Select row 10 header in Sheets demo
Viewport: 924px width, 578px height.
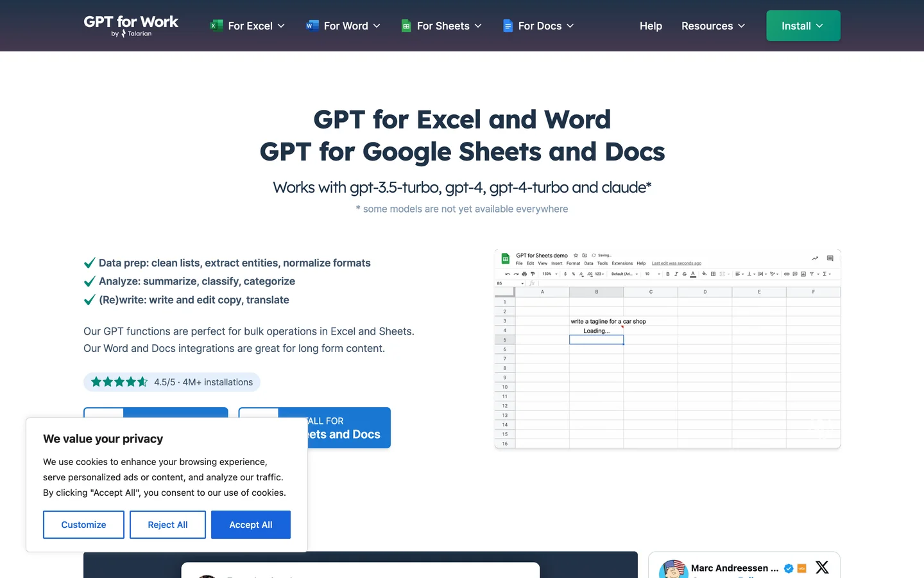(505, 387)
